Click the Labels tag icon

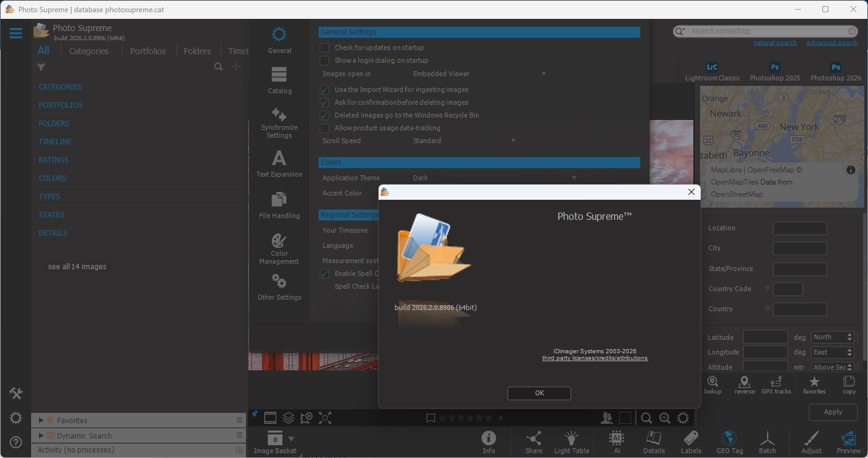point(691,439)
